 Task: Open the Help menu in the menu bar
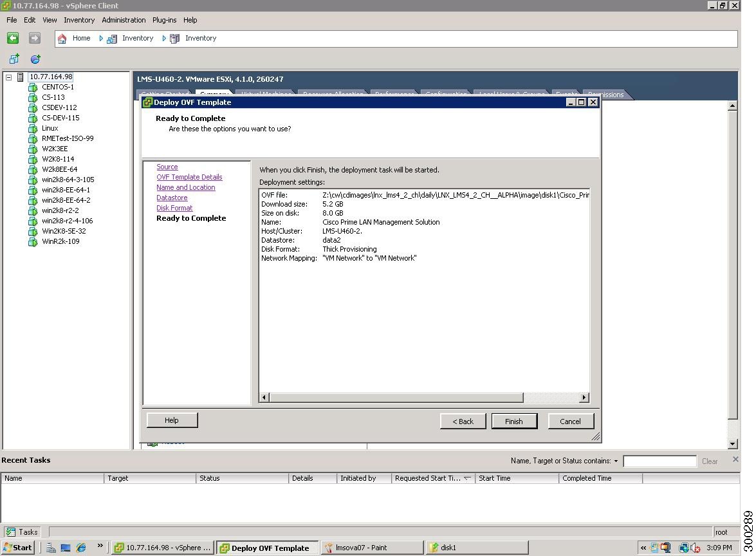tap(190, 20)
